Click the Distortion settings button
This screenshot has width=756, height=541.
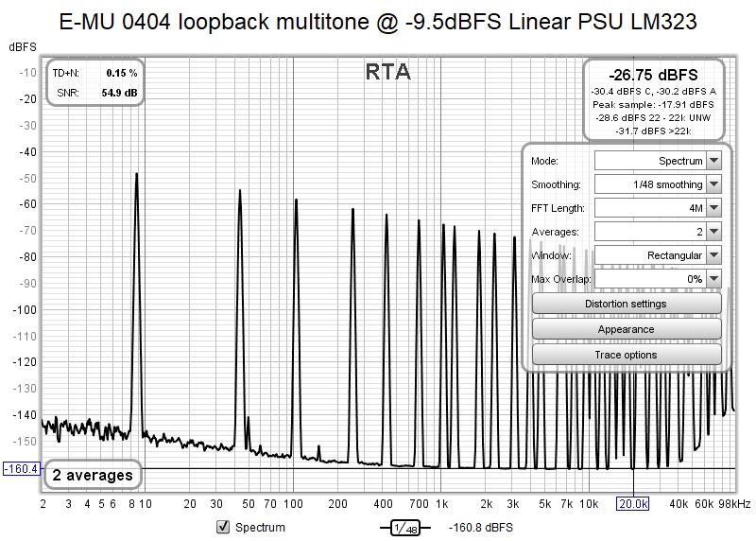coord(627,304)
